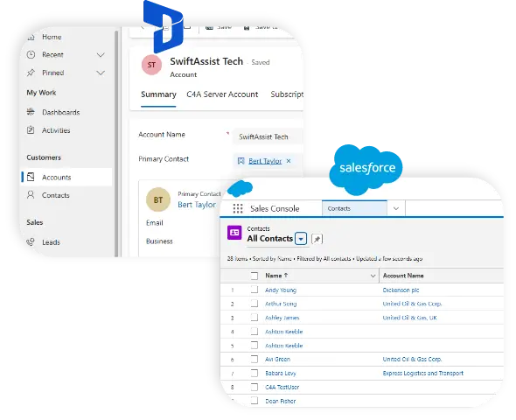Check the box for Dean Fisher
516x420 pixels.
(x=254, y=401)
